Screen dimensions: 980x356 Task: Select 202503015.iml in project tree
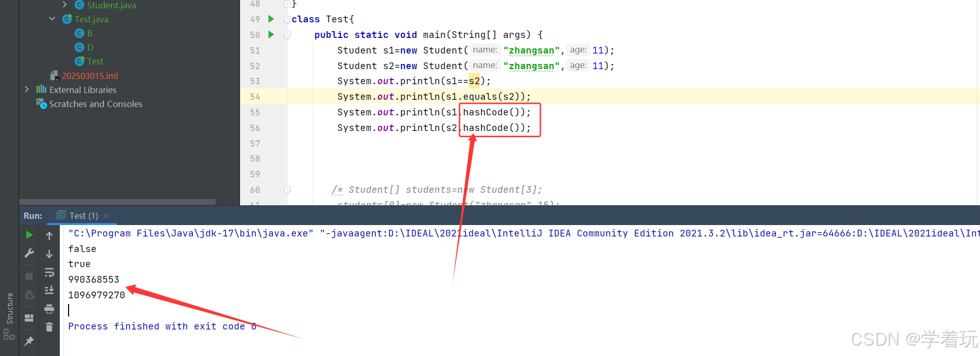[x=90, y=76]
